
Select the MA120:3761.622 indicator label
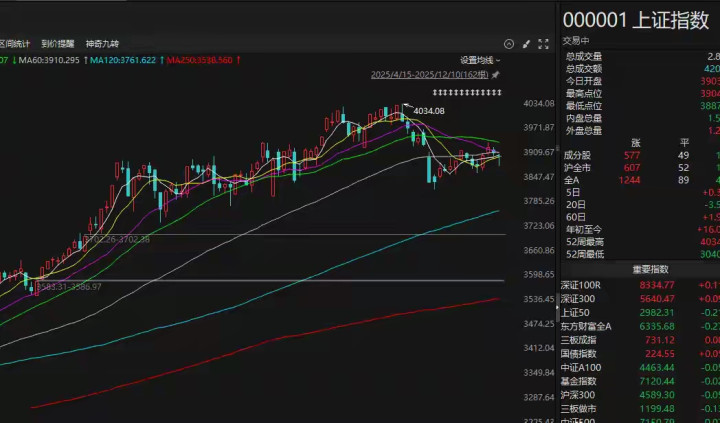[x=123, y=60]
